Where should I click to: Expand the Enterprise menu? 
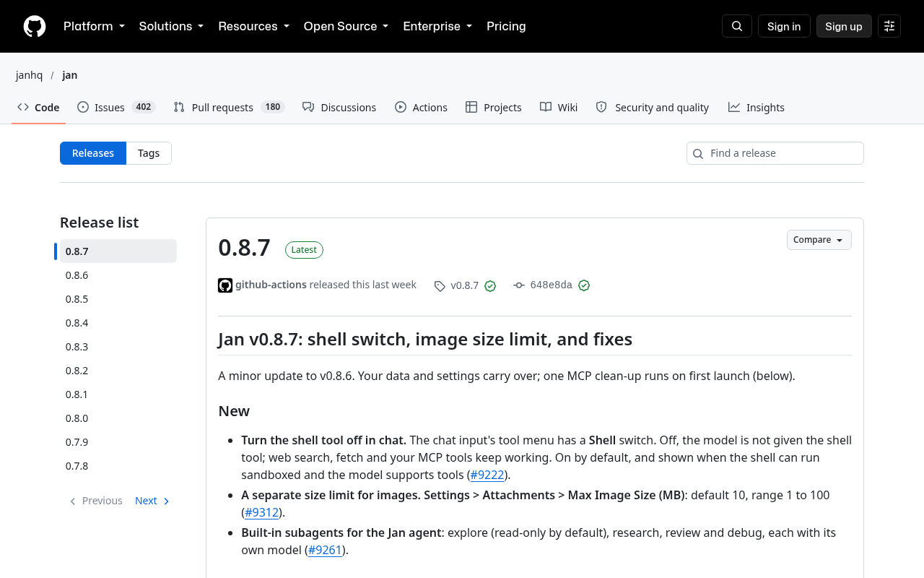point(437,26)
